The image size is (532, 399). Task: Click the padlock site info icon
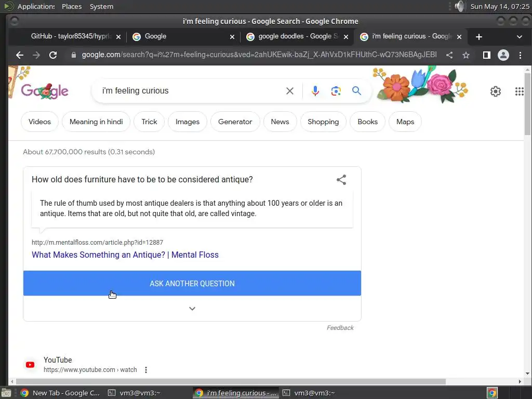[x=74, y=55]
